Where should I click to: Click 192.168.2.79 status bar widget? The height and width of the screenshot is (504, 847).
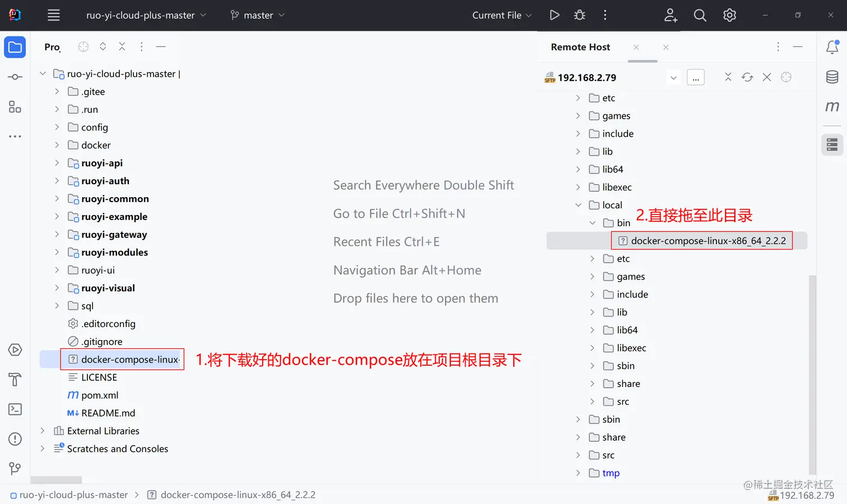click(x=801, y=496)
